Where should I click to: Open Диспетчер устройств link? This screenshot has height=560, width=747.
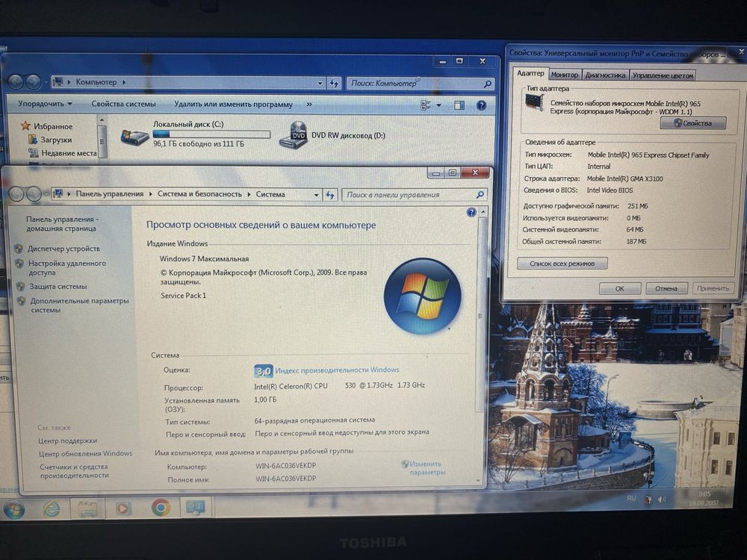pyautogui.click(x=63, y=249)
